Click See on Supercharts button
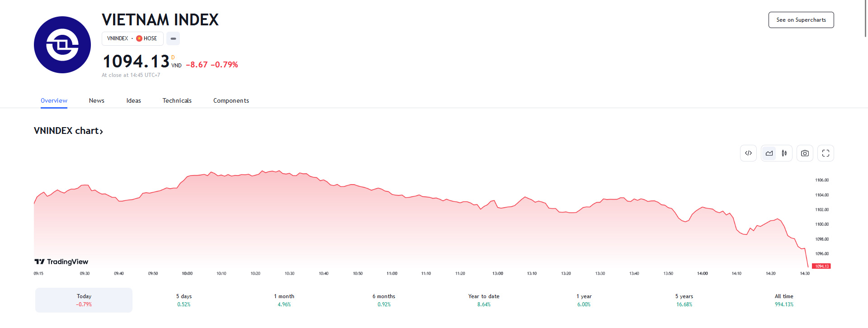The width and height of the screenshot is (868, 328). pos(801,20)
